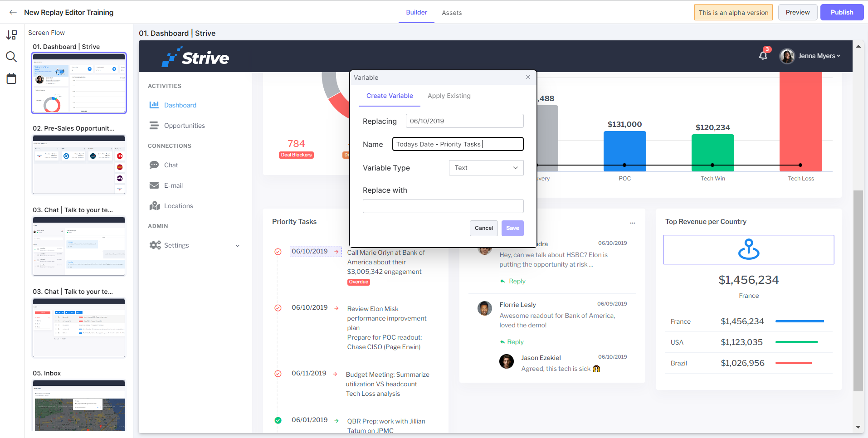Image resolution: width=868 pixels, height=438 pixels.
Task: Toggle completed check for QBR Prep task
Action: tap(278, 420)
